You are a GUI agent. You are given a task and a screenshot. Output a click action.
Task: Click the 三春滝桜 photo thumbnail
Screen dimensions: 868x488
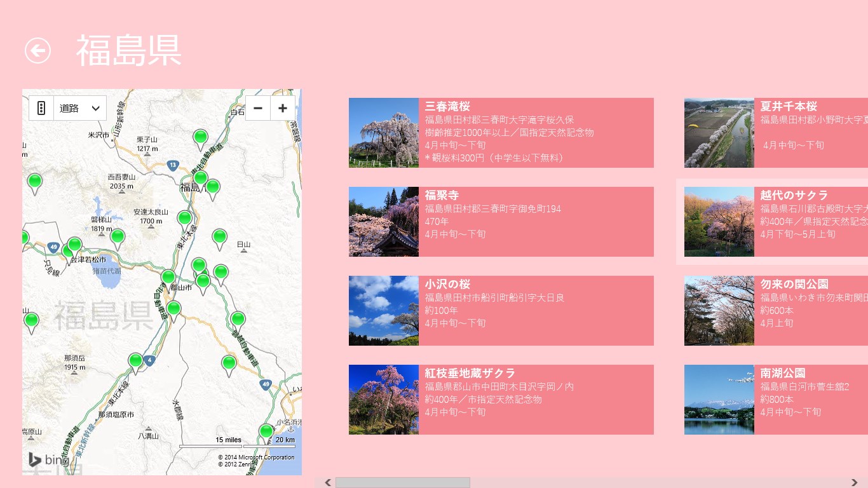[x=383, y=132]
